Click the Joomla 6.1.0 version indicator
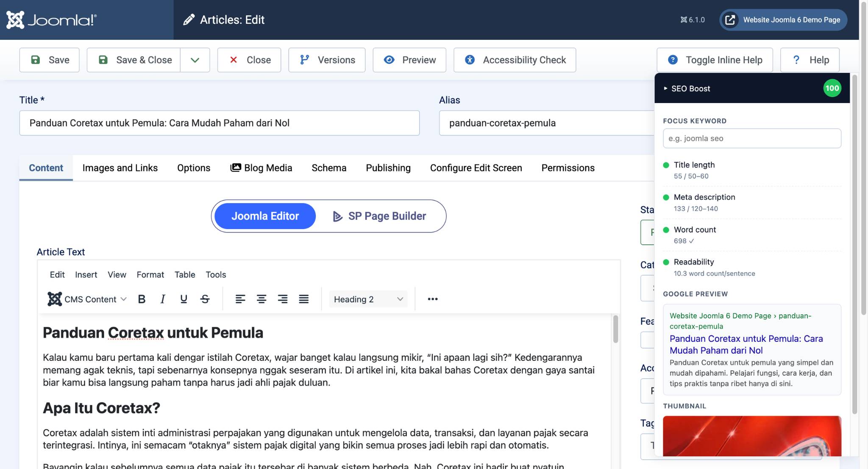Viewport: 868px width, 469px height. 693,20
